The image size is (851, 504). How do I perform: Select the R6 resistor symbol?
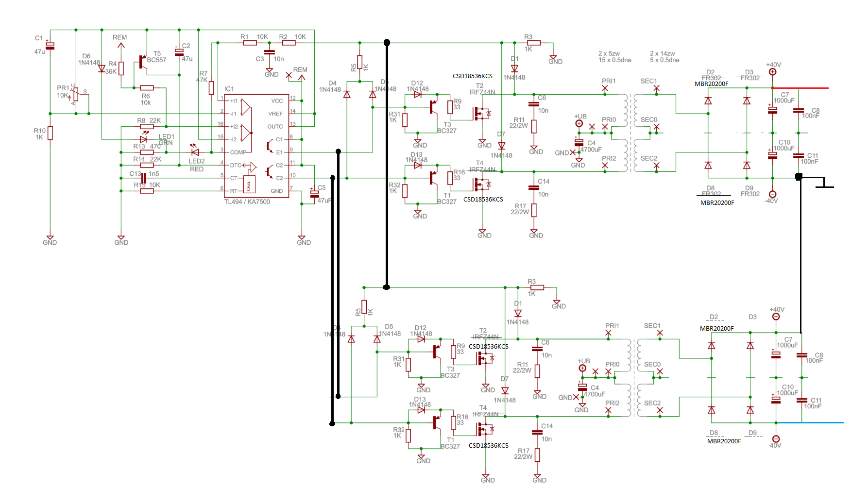147,88
